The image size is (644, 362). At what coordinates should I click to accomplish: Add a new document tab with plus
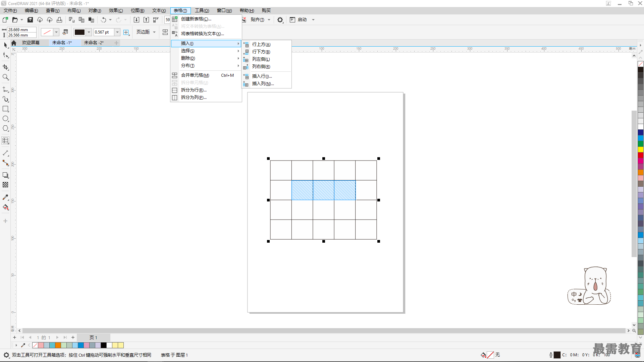coord(116,43)
